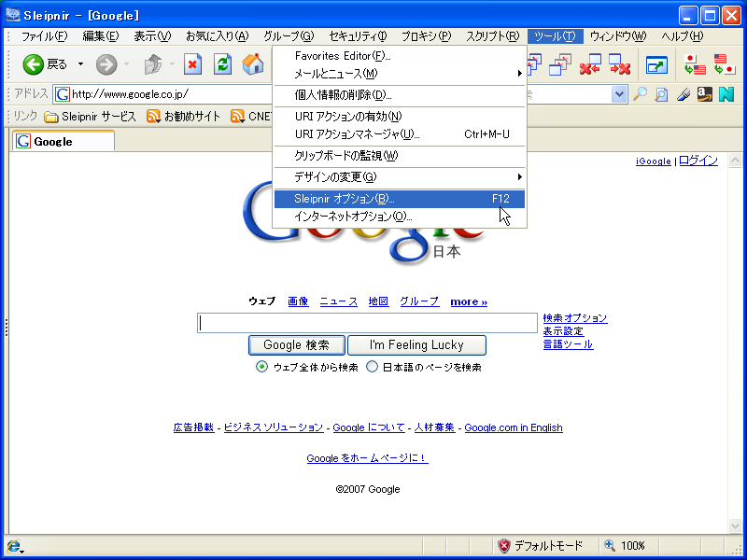Click the green Back arrow button
The width and height of the screenshot is (747, 560).
34,64
